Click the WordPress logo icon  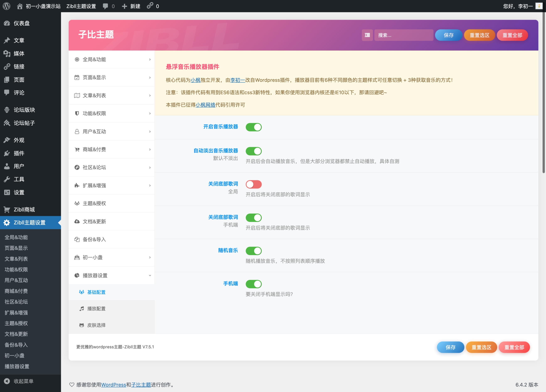[6, 6]
